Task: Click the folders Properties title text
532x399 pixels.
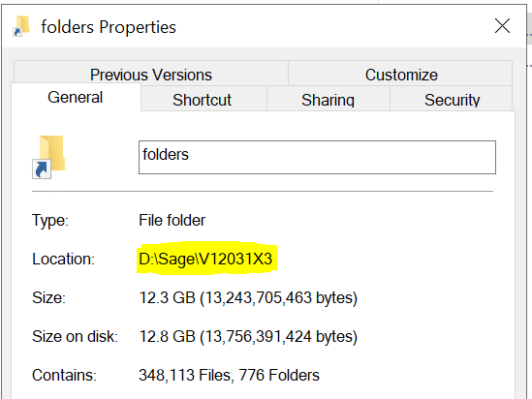Action: point(109,27)
